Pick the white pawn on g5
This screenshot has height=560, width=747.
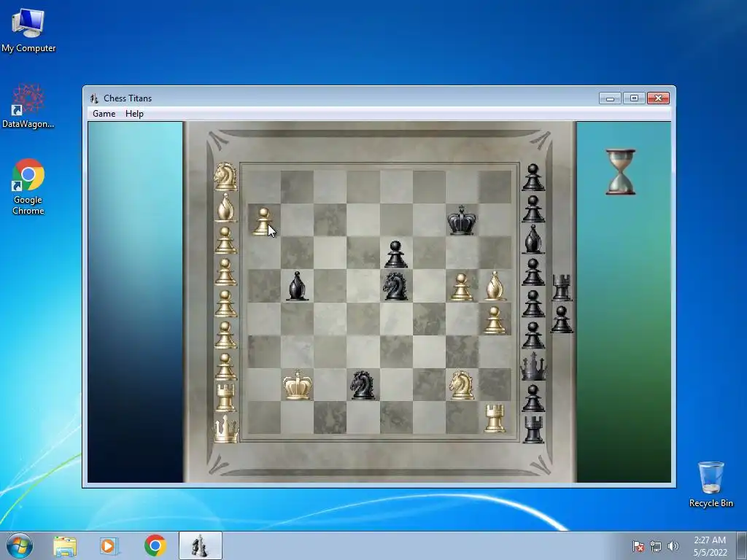pos(461,287)
